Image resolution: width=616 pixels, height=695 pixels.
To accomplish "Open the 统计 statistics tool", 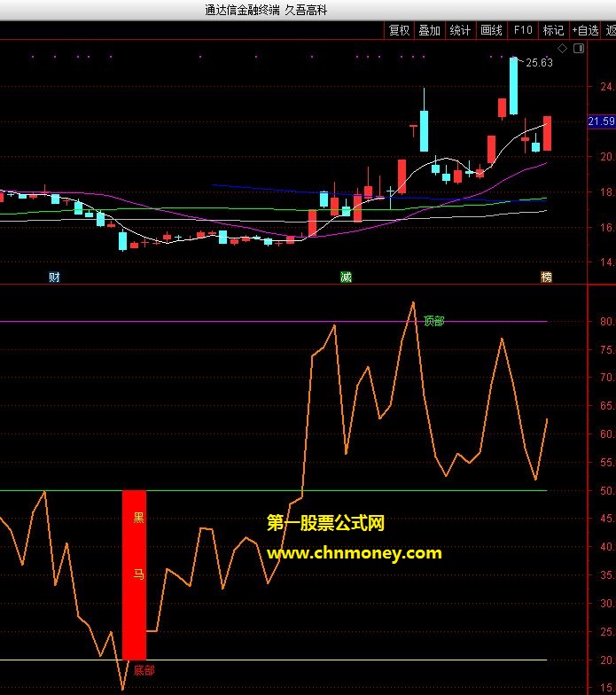I will click(460, 30).
